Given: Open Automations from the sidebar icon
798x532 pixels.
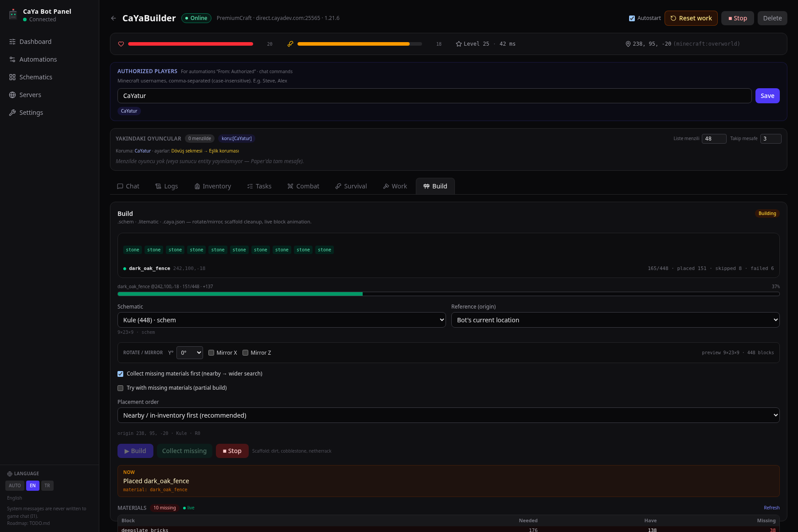Looking at the screenshot, I should pos(12,59).
